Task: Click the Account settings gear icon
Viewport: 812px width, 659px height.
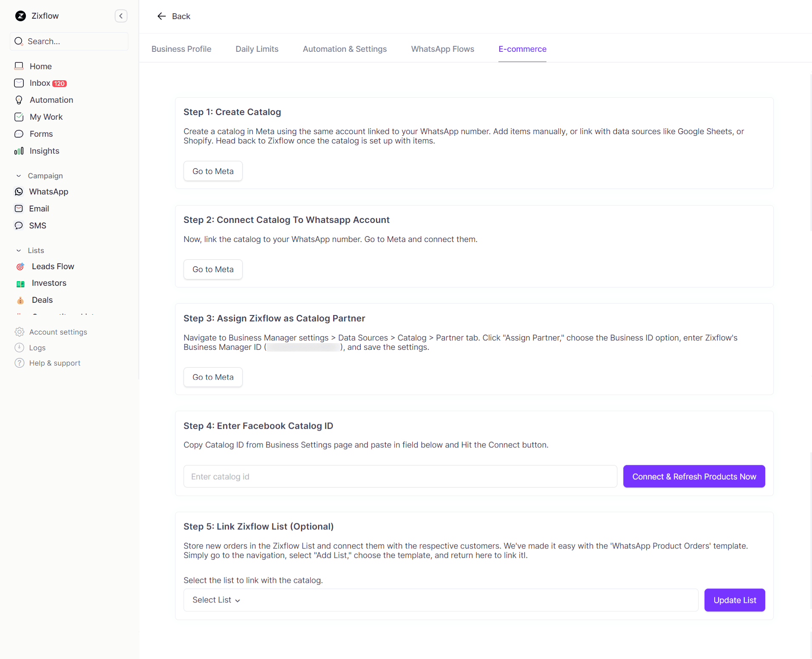Action: [x=20, y=332]
